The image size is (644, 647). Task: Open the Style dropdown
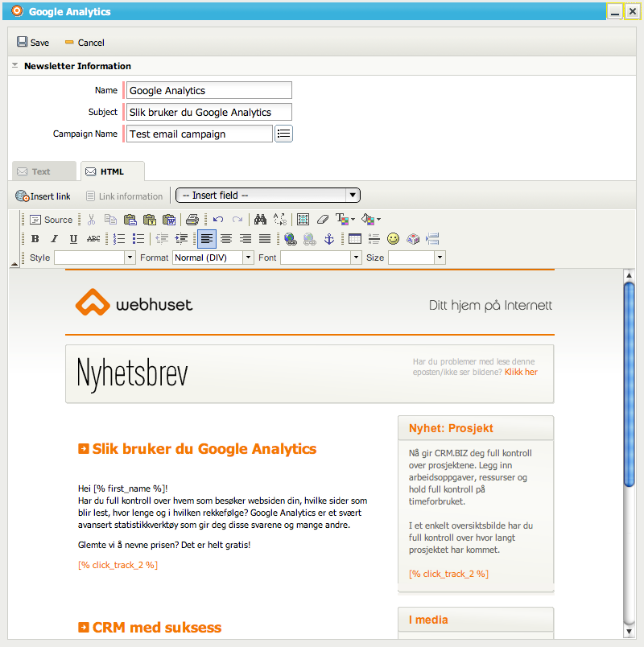(95, 258)
